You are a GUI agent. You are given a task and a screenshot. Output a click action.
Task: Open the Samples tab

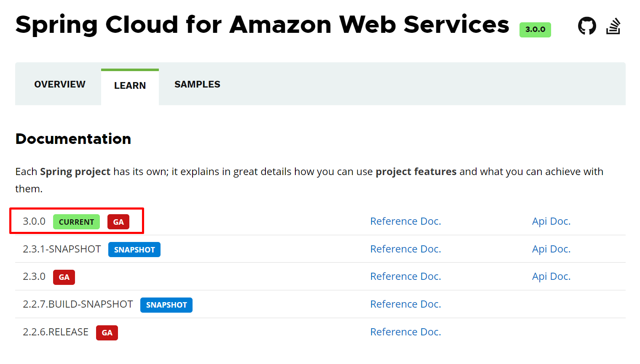coord(197,84)
